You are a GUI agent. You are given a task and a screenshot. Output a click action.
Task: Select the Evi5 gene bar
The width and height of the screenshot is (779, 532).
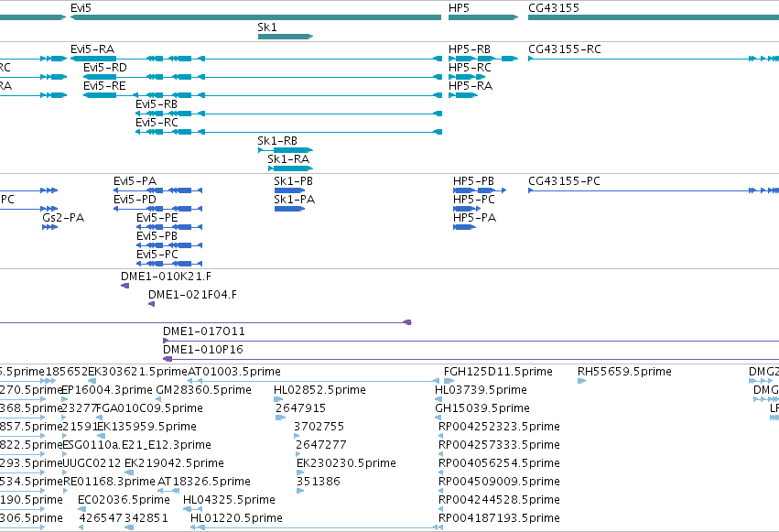pyautogui.click(x=256, y=17)
